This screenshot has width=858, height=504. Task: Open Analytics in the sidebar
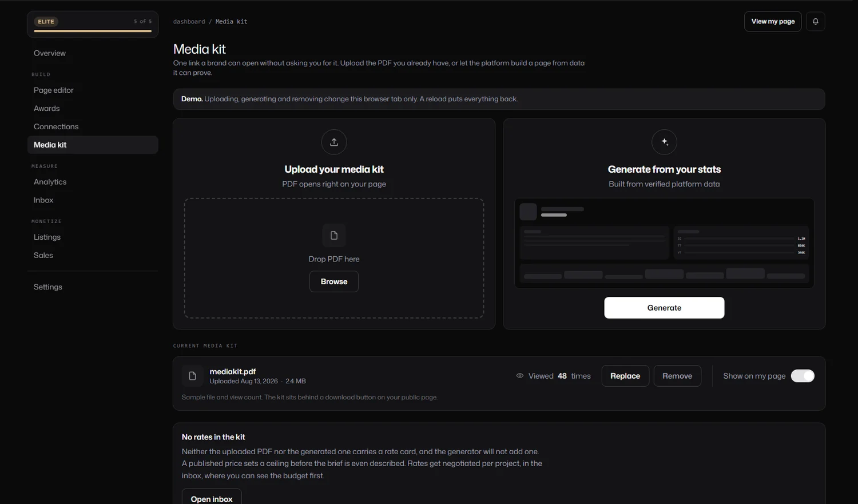pyautogui.click(x=93, y=182)
